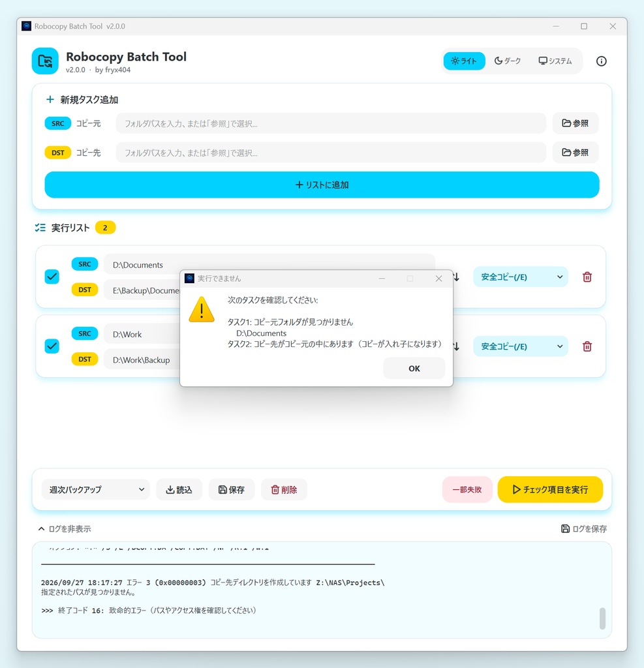Viewport: 644px width, 668px height.
Task: Browse for destination folder with 参照
Action: pyautogui.click(x=575, y=152)
